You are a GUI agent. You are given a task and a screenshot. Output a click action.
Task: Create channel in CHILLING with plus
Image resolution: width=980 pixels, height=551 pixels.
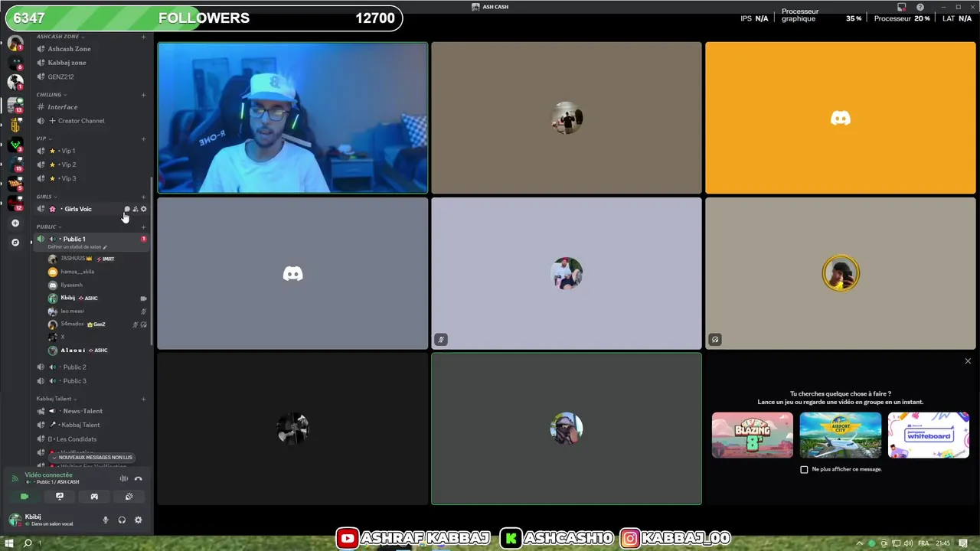(143, 95)
